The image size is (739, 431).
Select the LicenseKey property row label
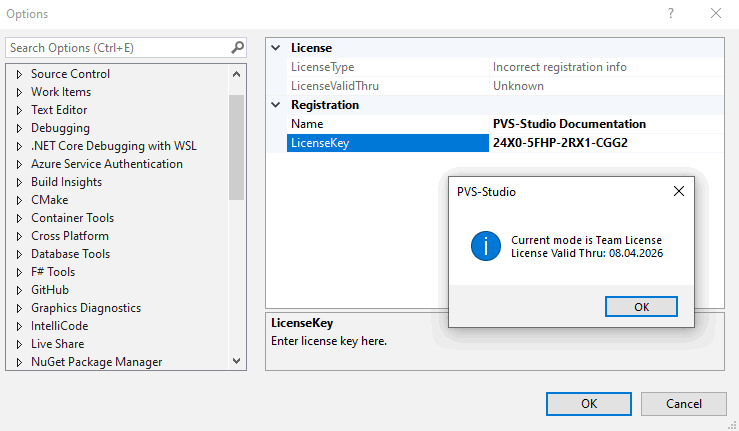[x=387, y=143]
